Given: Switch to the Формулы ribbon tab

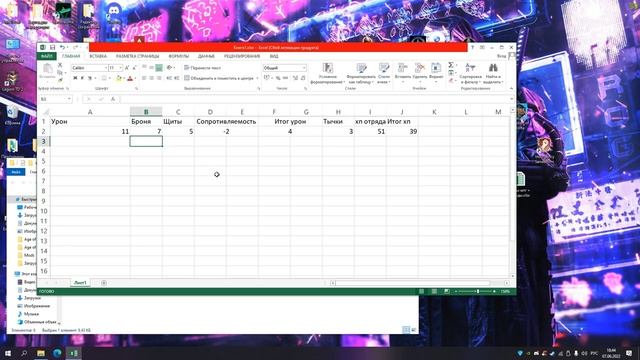Looking at the screenshot, I should pos(178,56).
